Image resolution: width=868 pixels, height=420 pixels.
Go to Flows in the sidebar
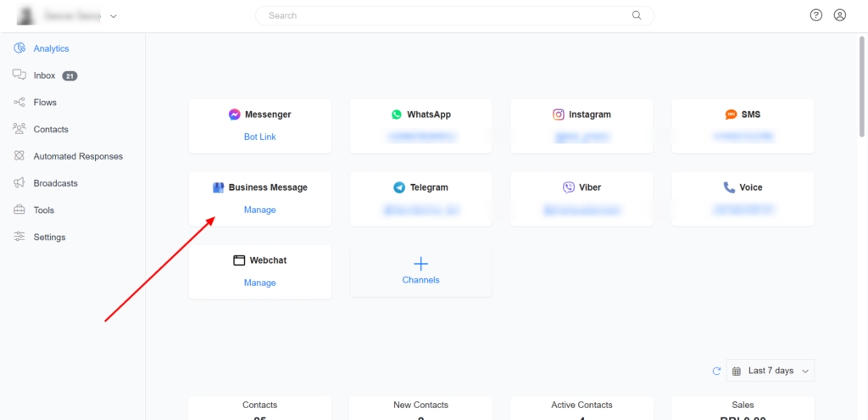[45, 103]
